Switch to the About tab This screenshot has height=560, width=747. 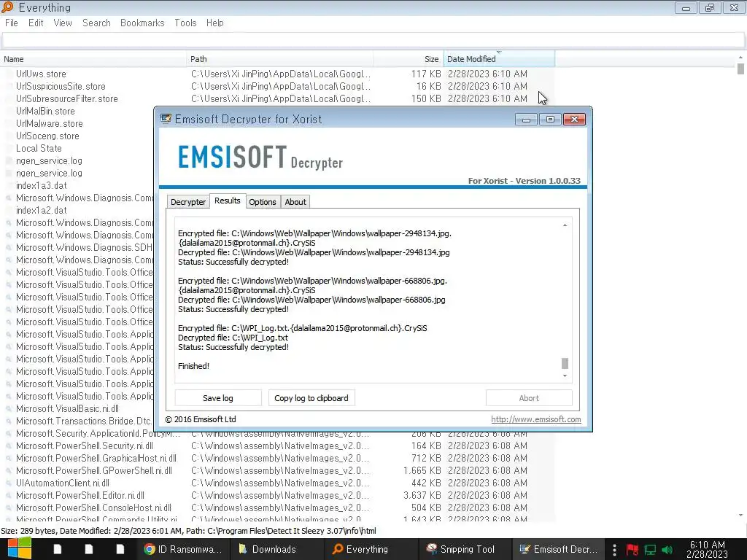tap(295, 202)
